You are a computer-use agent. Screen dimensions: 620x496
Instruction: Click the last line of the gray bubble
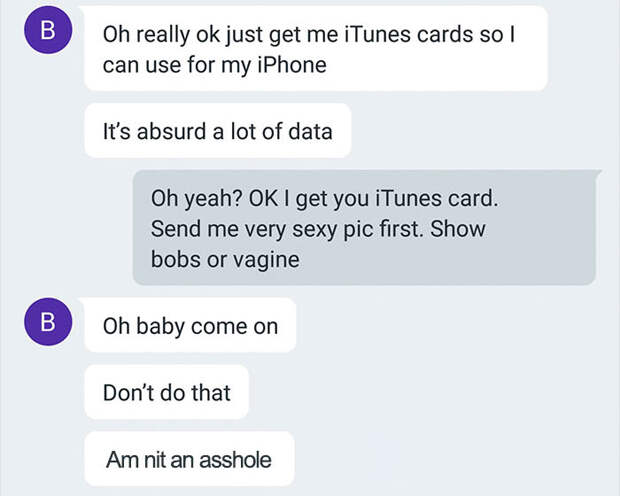[x=225, y=260]
